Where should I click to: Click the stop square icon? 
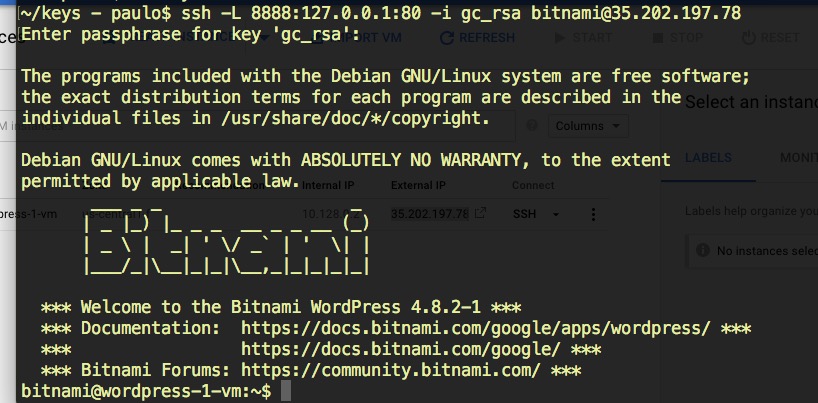point(658,38)
